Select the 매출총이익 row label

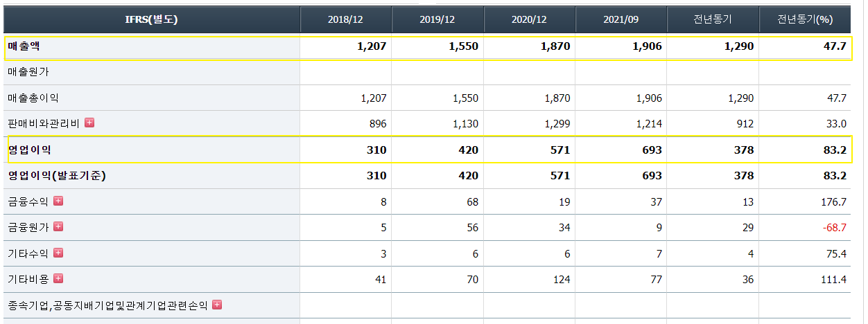click(33, 98)
